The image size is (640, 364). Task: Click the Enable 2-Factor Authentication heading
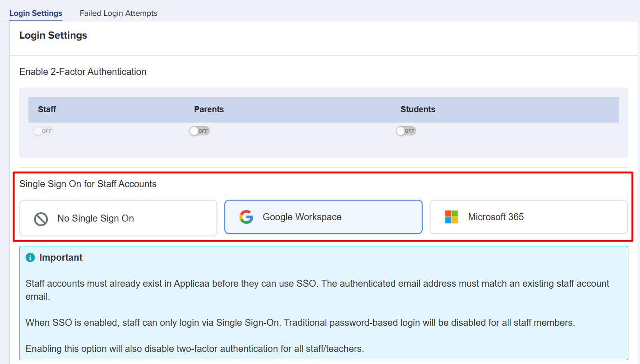tap(83, 71)
